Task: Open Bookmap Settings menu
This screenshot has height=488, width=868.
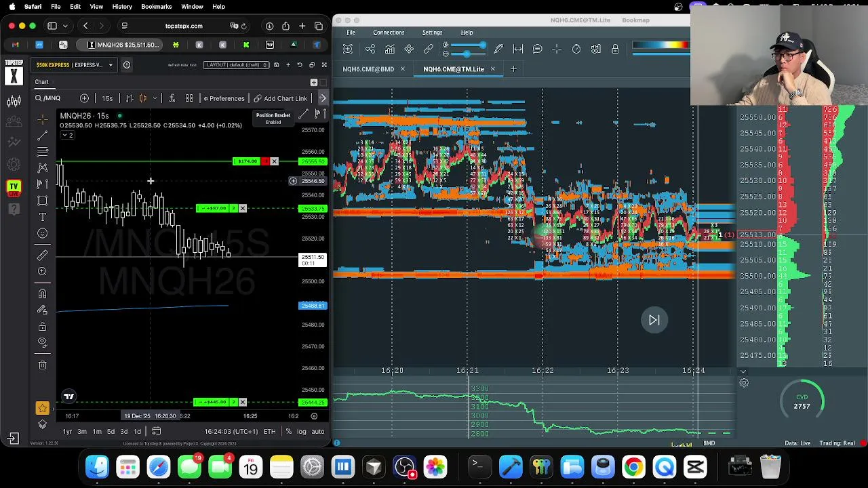Action: 432,33
